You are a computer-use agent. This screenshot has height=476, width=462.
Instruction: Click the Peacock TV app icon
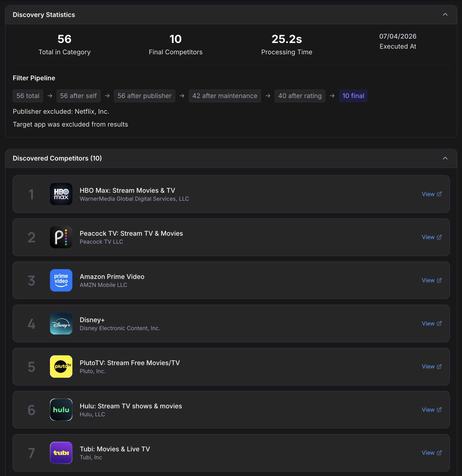[61, 237]
